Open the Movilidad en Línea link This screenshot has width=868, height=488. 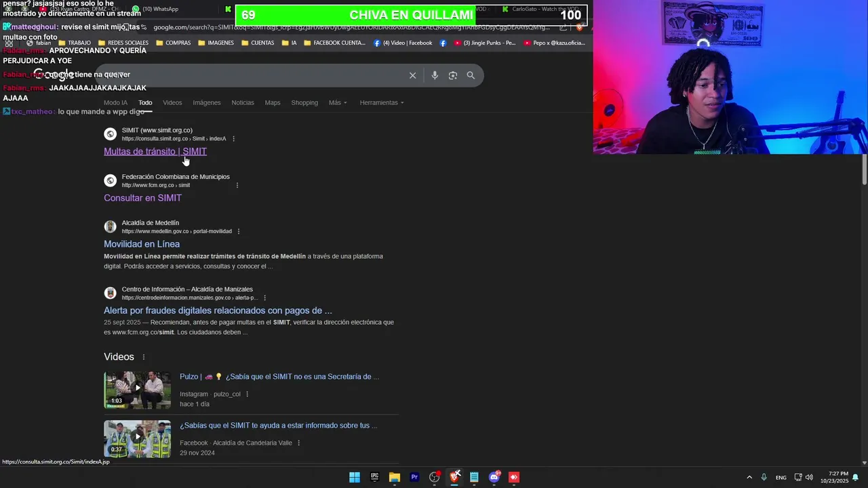pos(142,244)
